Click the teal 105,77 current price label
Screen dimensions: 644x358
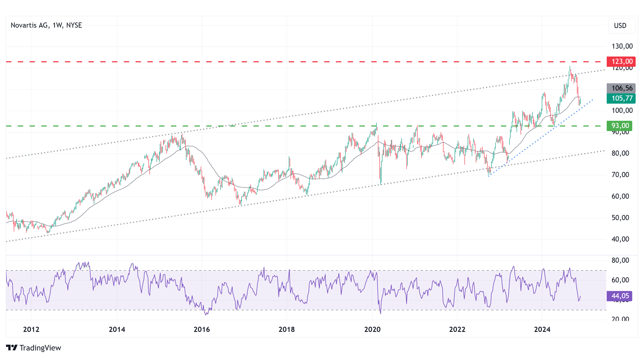point(621,98)
